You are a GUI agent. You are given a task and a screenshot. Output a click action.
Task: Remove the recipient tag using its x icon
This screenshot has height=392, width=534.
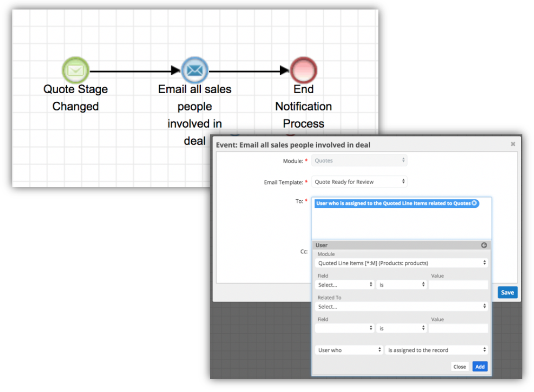click(x=474, y=203)
